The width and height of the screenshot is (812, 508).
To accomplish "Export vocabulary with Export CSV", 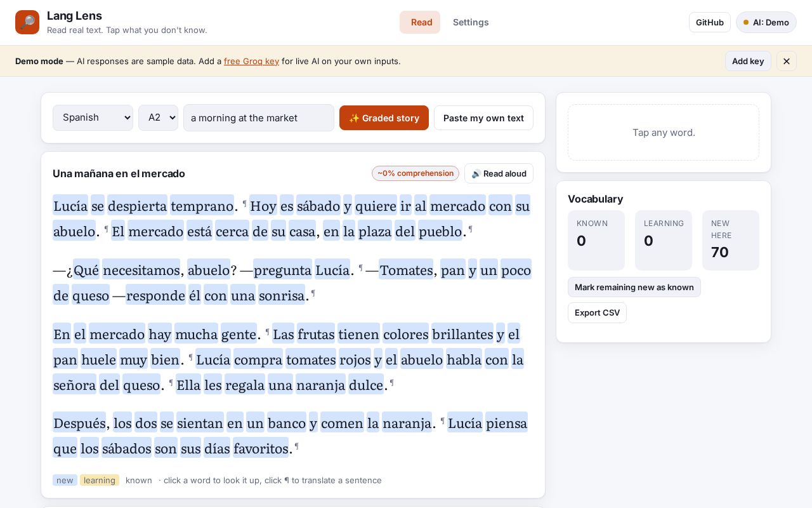I will click(x=597, y=312).
